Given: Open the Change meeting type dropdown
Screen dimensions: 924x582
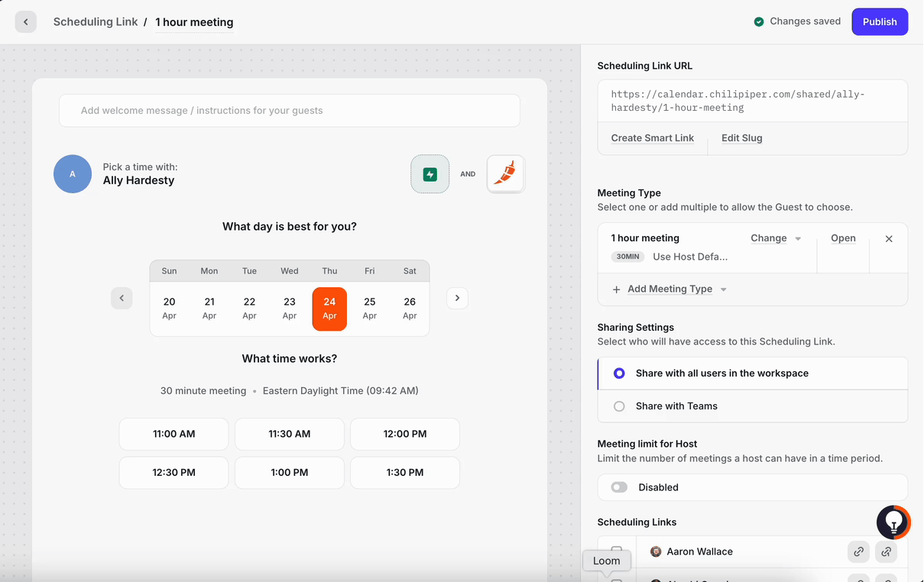Looking at the screenshot, I should click(776, 238).
